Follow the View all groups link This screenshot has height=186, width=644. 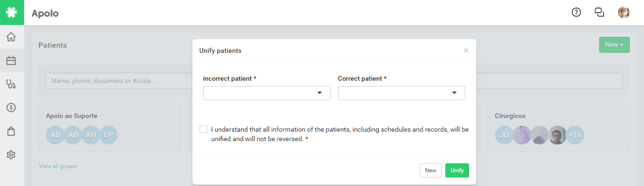tap(58, 166)
